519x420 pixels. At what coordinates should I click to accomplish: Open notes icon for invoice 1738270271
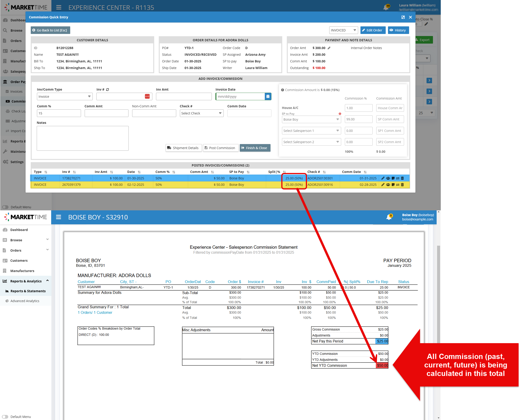click(x=393, y=178)
